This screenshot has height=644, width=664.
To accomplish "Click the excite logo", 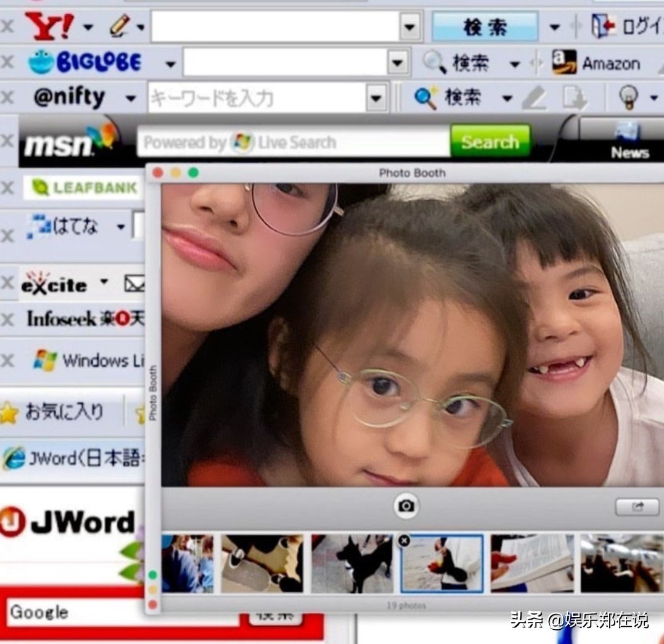I will tap(54, 283).
